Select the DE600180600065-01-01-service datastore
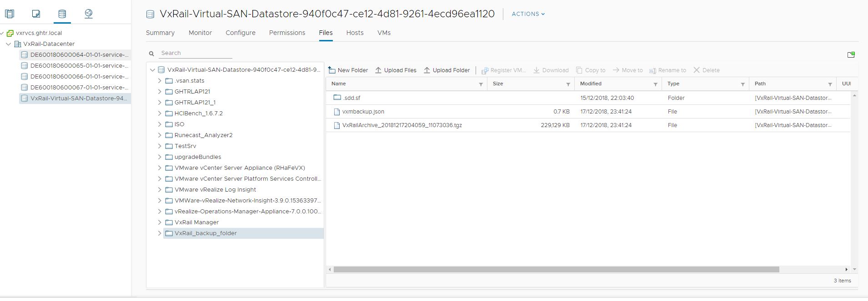 (x=75, y=65)
